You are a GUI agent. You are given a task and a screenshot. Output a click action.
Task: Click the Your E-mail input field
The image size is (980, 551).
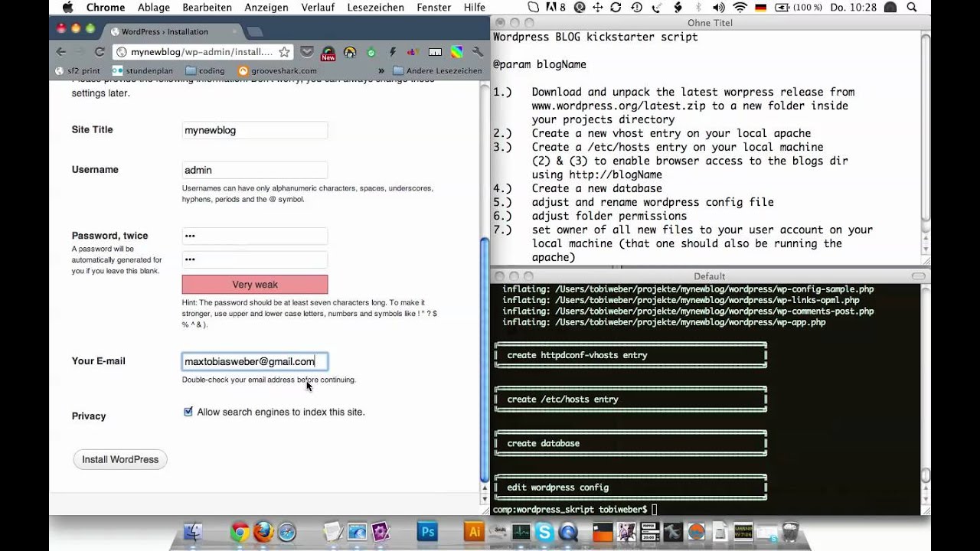(x=255, y=361)
